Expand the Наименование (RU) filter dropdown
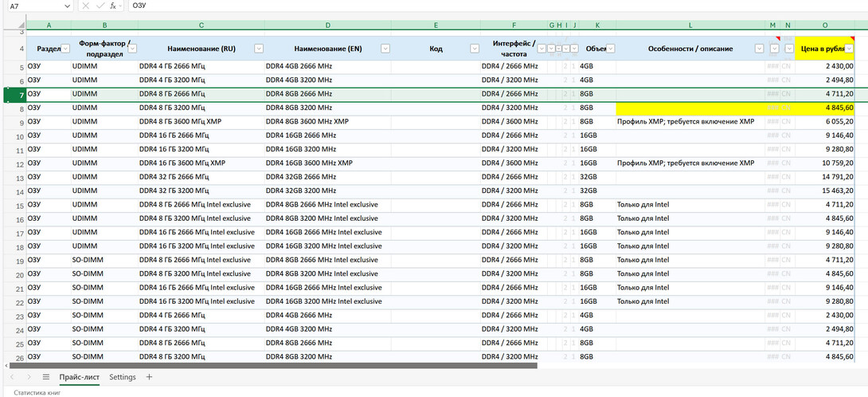 coord(258,49)
